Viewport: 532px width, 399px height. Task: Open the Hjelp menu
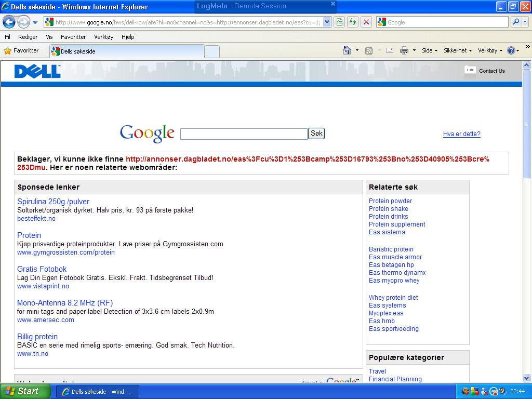tap(128, 37)
